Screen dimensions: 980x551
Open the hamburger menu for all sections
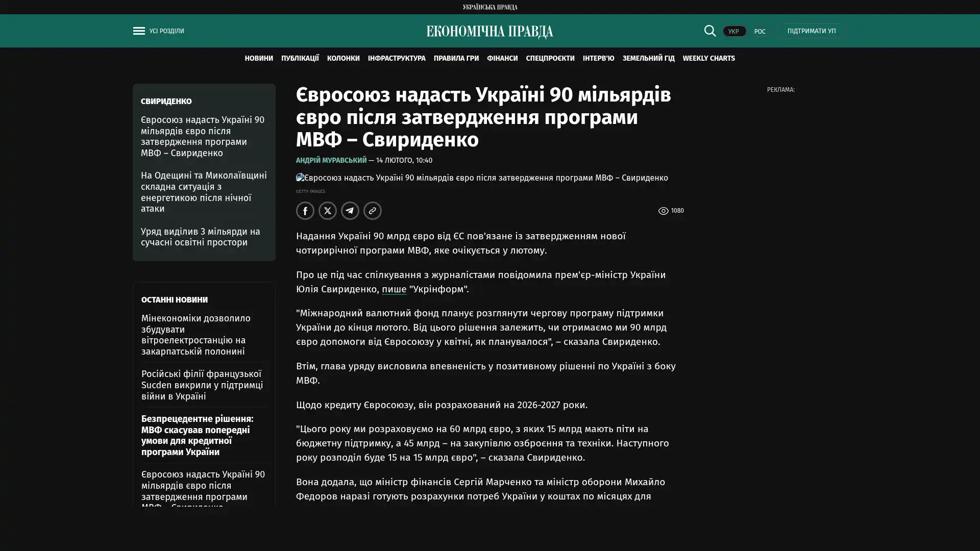(x=139, y=31)
